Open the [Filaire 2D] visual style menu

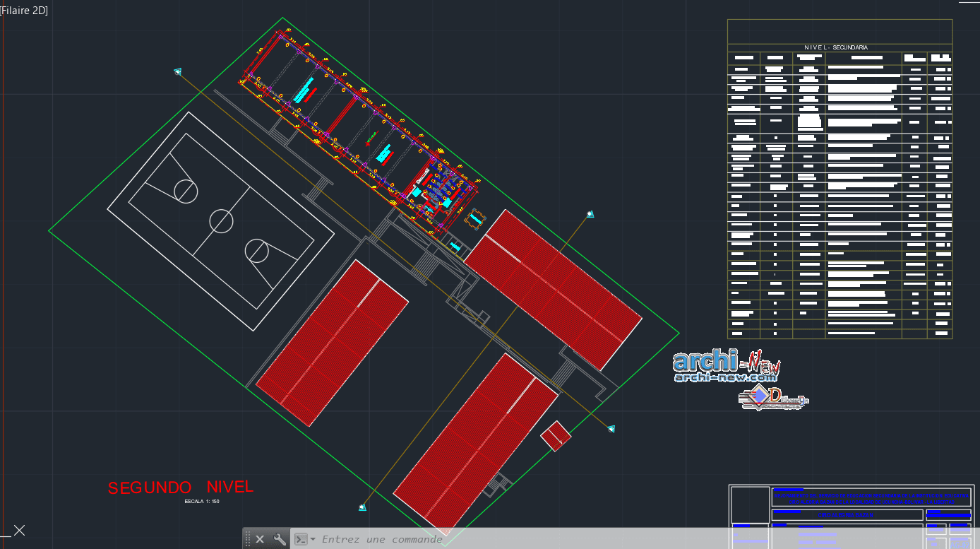coord(25,11)
